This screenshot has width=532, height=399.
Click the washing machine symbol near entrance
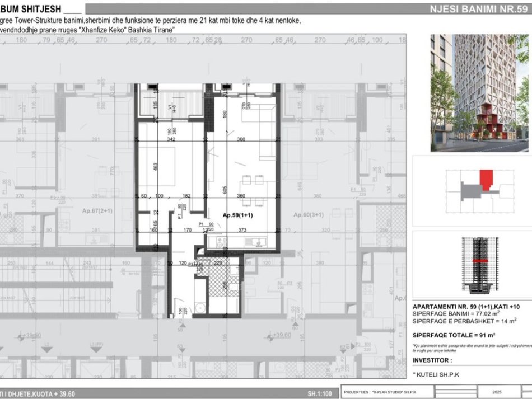pos(200,307)
